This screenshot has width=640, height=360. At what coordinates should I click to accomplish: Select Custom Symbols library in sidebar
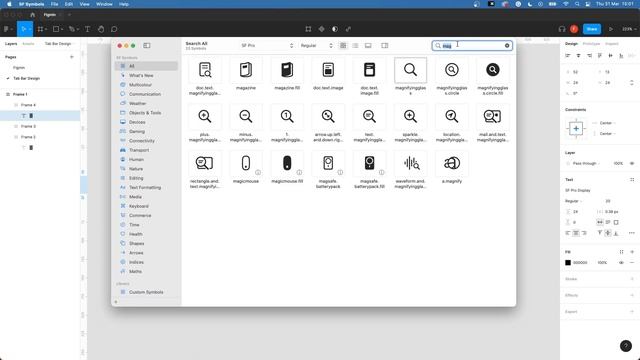pyautogui.click(x=147, y=292)
